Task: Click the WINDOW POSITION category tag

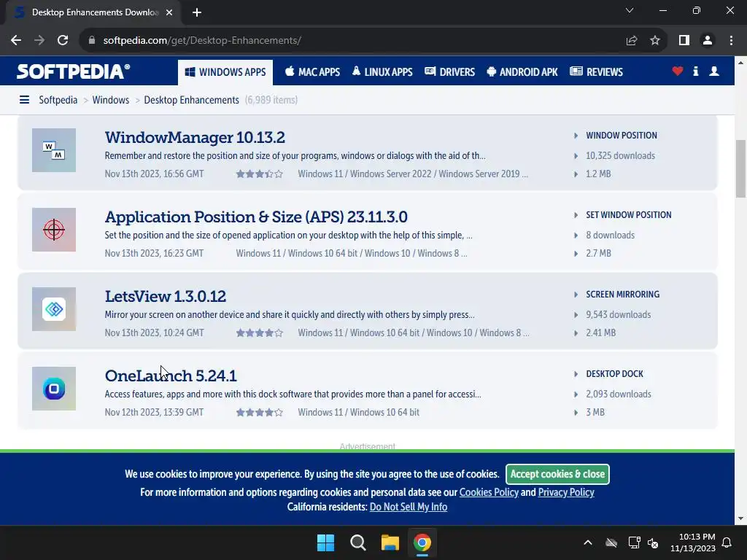Action: [622, 135]
